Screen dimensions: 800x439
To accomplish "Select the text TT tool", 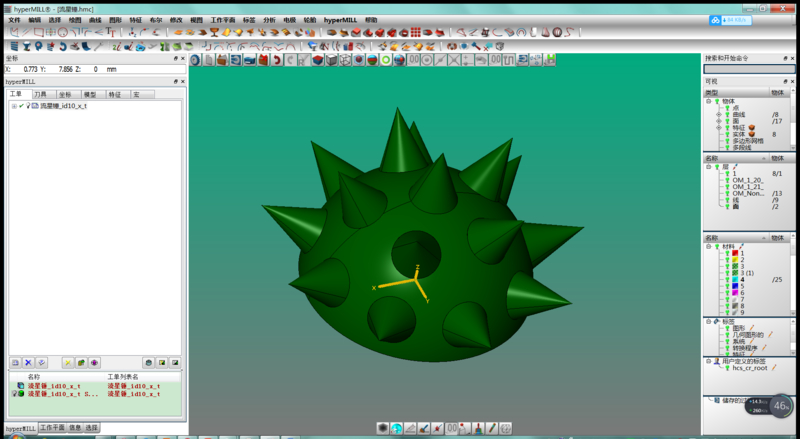I will (111, 32).
